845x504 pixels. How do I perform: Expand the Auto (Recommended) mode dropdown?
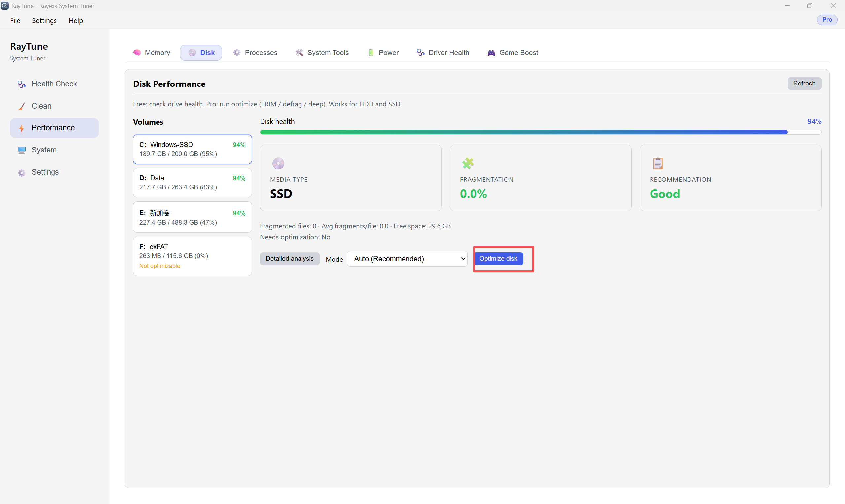[x=407, y=259]
